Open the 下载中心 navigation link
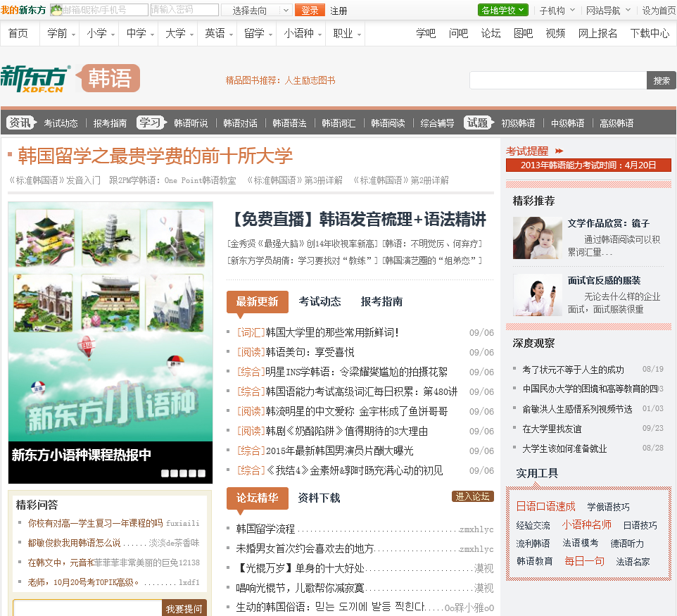This screenshot has width=677, height=616. coord(650,33)
